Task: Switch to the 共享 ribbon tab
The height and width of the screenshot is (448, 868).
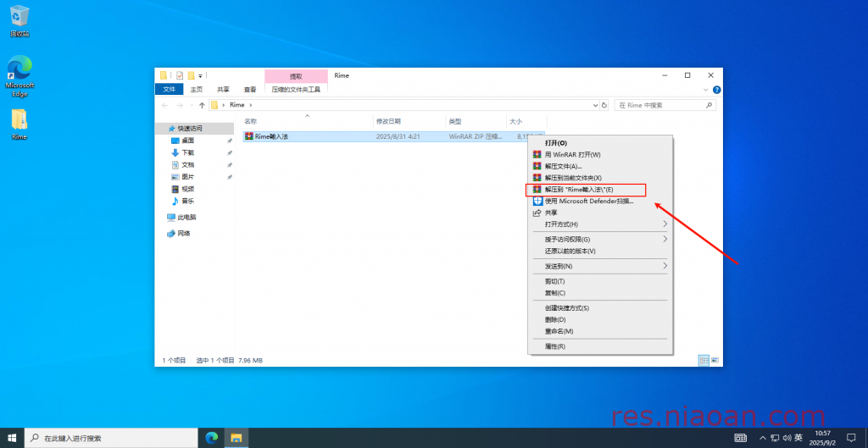Action: tap(223, 89)
